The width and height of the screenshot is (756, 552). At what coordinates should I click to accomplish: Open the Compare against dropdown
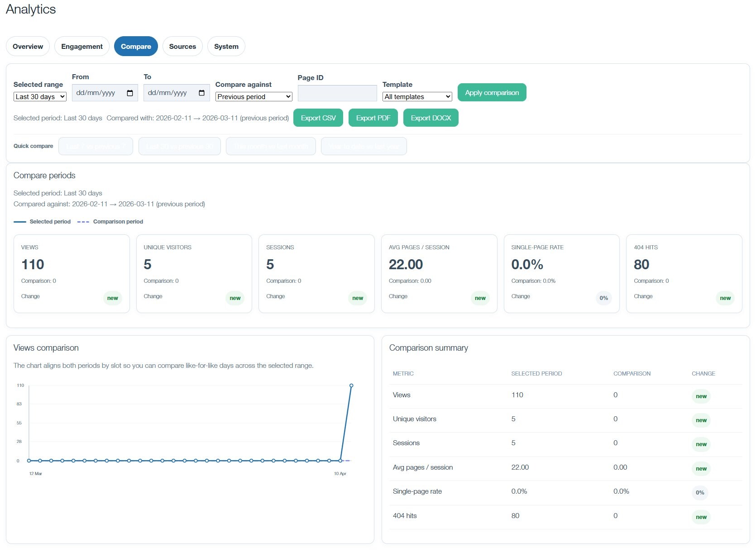[x=254, y=97]
